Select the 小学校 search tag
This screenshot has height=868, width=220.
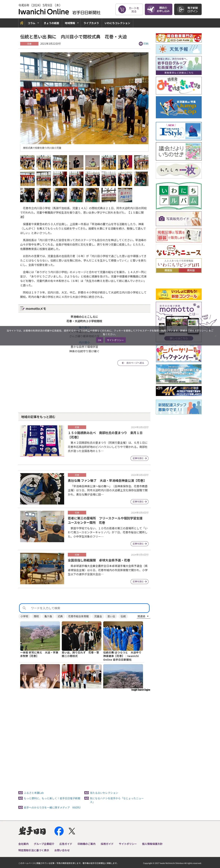point(24,616)
